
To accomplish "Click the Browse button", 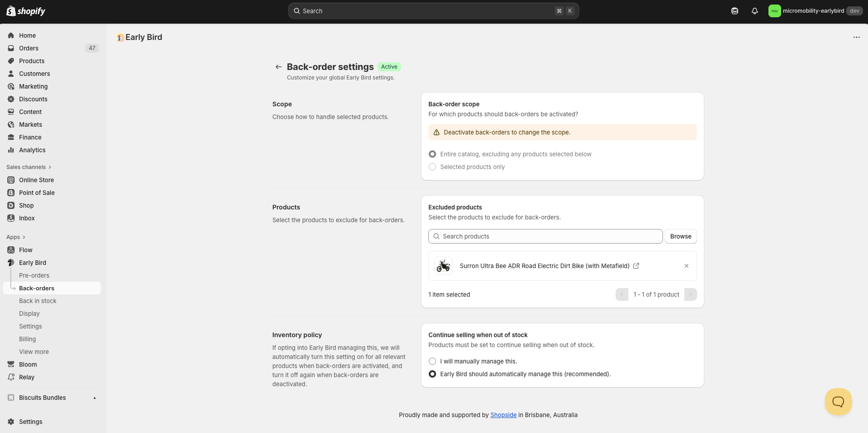I will point(681,236).
